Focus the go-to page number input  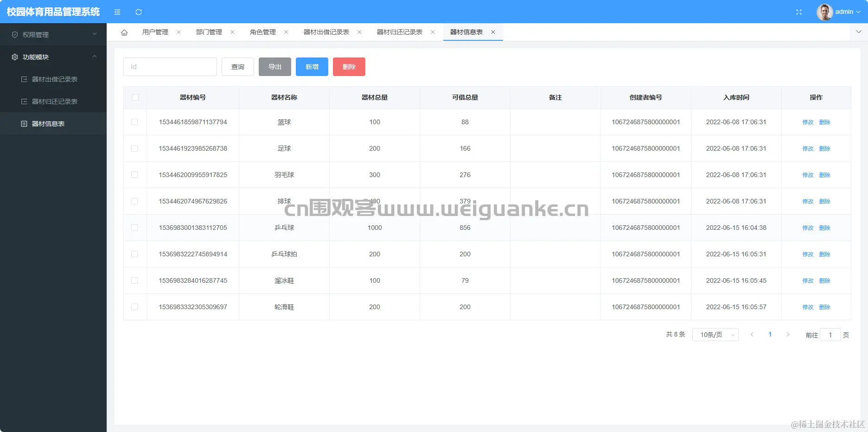[x=830, y=335]
